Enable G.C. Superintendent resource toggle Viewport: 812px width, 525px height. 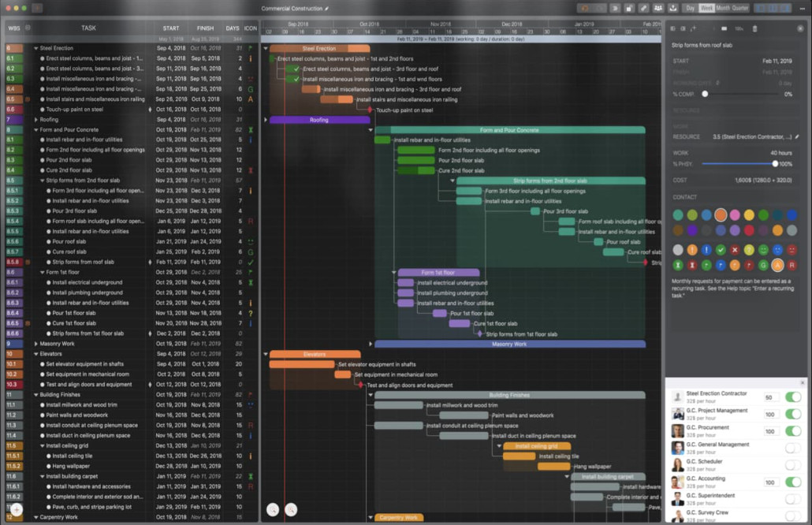click(x=793, y=499)
